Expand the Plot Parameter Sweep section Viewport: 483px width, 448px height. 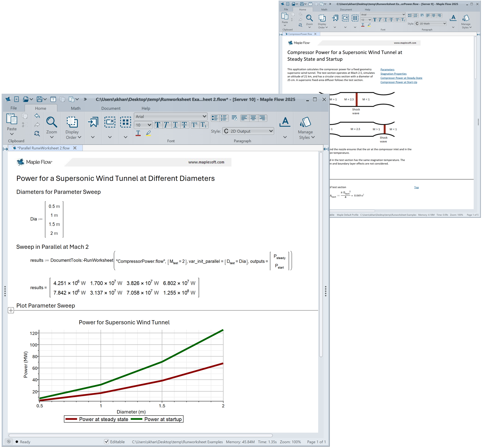(11, 310)
